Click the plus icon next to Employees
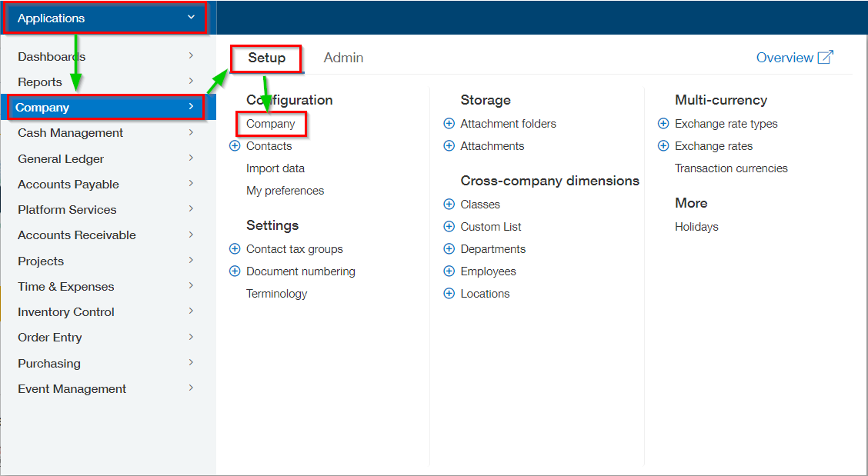Screen dimensions: 868x476 [449, 271]
